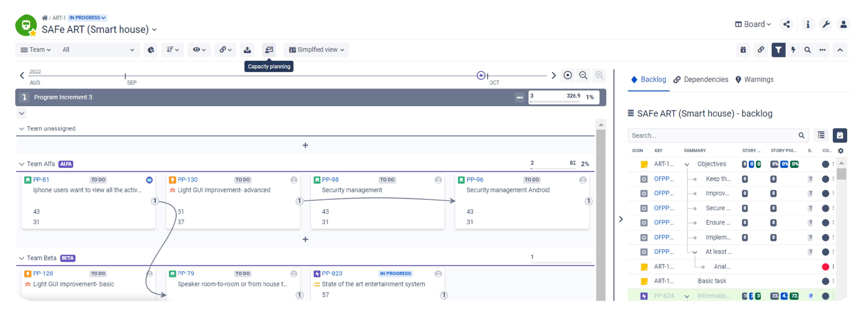Switch to the Warnings tab
868x314 pixels.
(x=754, y=80)
